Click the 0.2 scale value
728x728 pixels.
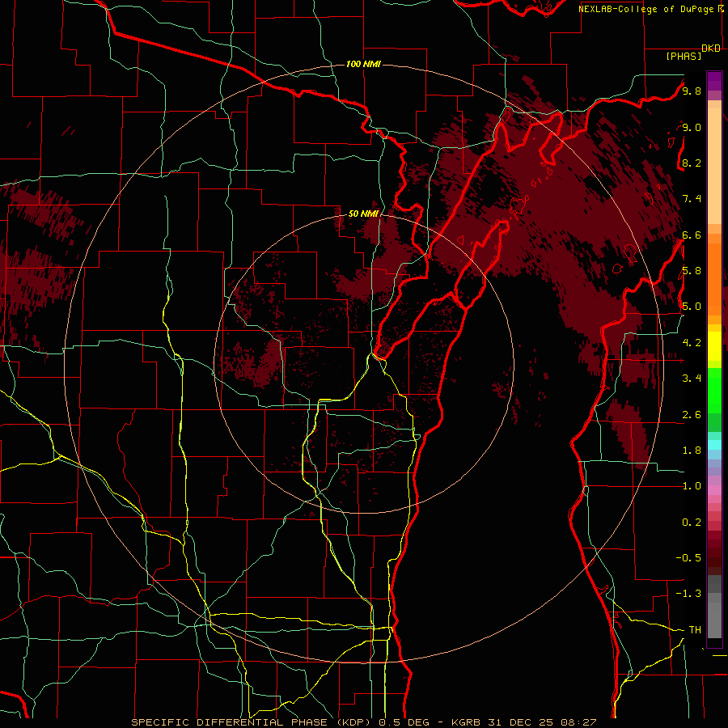click(692, 523)
